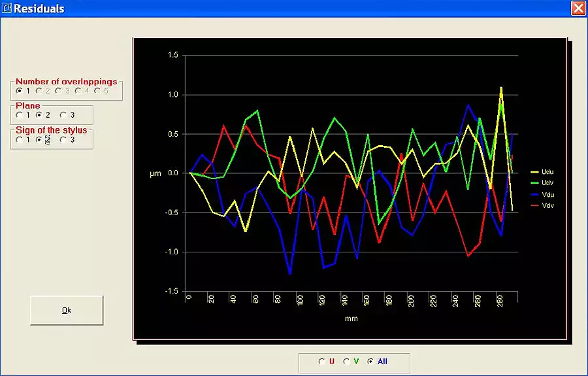Choose overlappings option 5
This screenshot has width=588, height=376.
97,90
